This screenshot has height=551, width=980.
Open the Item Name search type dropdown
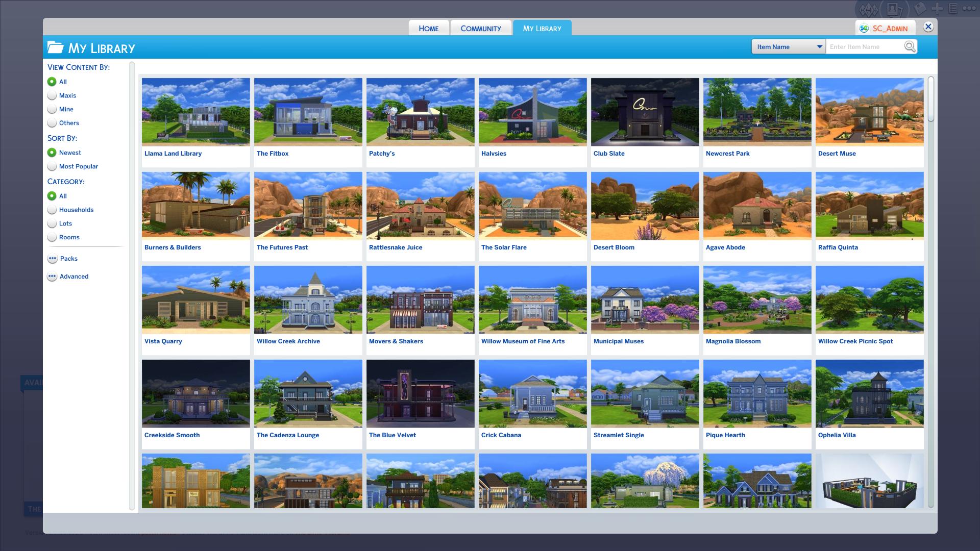(x=789, y=46)
